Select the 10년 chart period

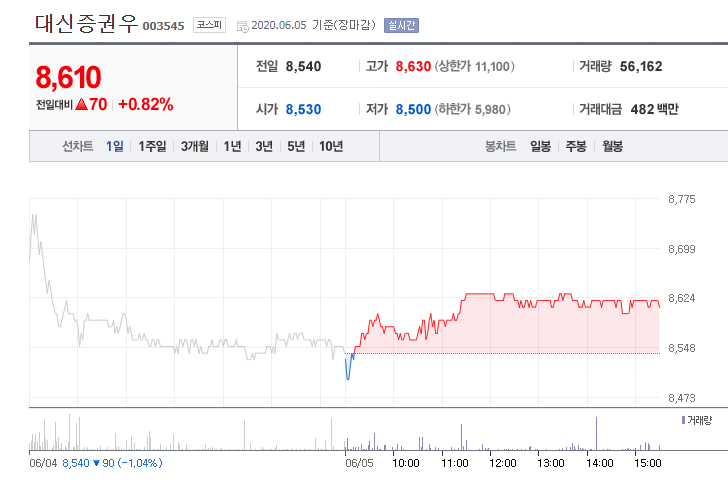(x=331, y=146)
